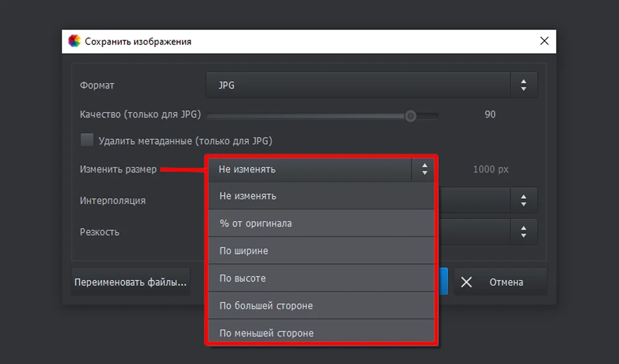The width and height of the screenshot is (619, 364).
Task: Select % от оригинала option
Action: pos(321,223)
